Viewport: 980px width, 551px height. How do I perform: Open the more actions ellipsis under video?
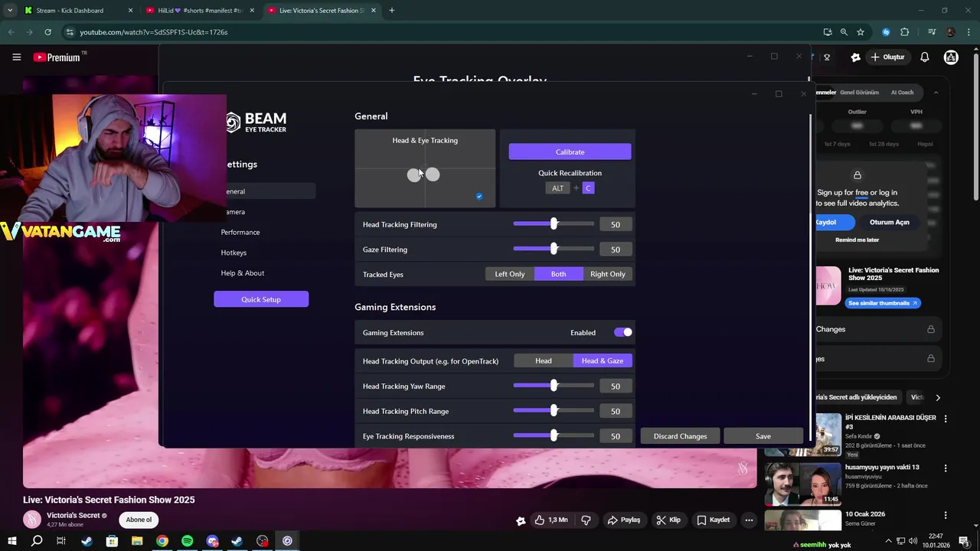click(x=749, y=520)
